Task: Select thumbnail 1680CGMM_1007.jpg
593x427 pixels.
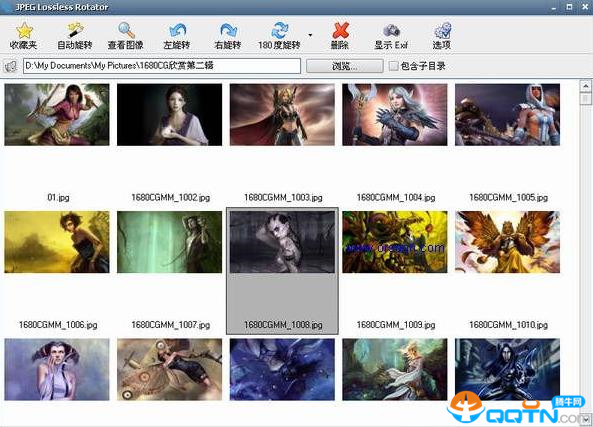Action: click(x=169, y=242)
